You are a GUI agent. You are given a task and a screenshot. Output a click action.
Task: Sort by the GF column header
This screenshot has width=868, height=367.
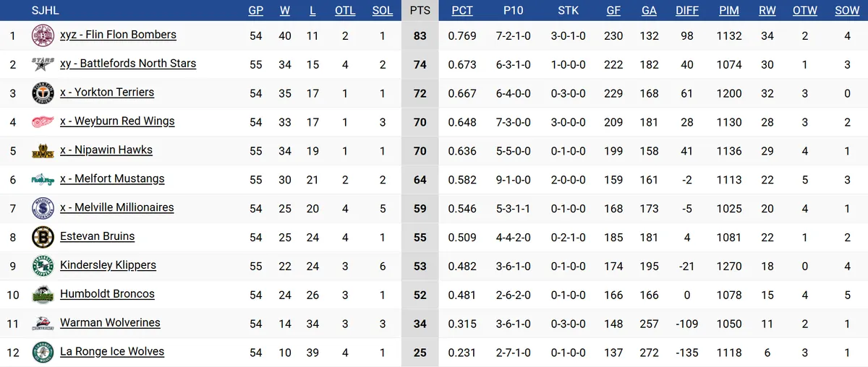coord(613,11)
